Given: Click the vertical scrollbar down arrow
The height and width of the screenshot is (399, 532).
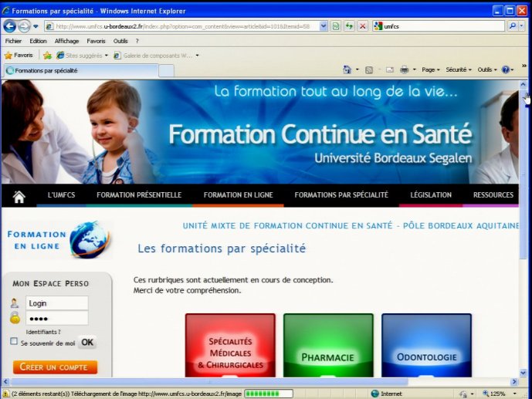Looking at the screenshot, I should pos(523,373).
